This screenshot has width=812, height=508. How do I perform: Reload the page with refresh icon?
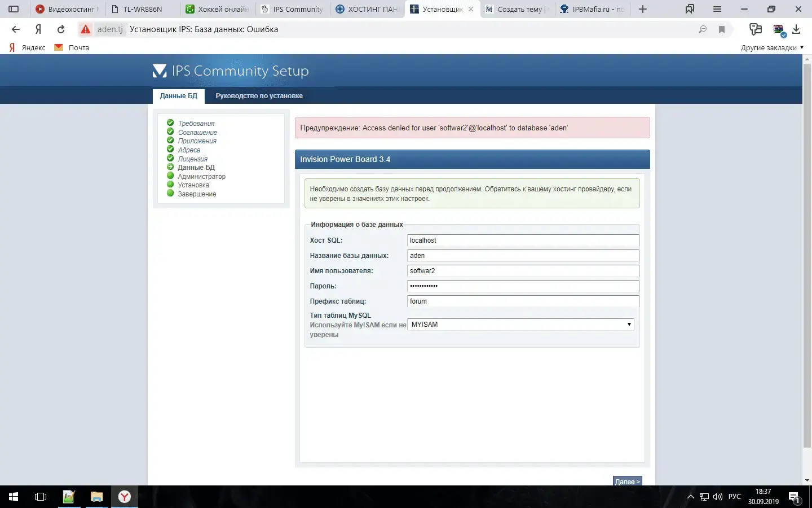61,29
